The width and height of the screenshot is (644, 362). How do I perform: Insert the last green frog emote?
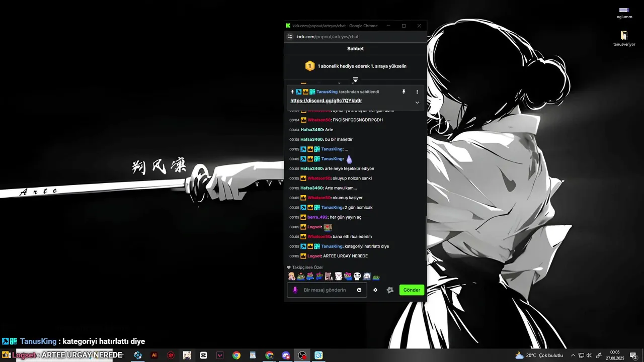(376, 277)
